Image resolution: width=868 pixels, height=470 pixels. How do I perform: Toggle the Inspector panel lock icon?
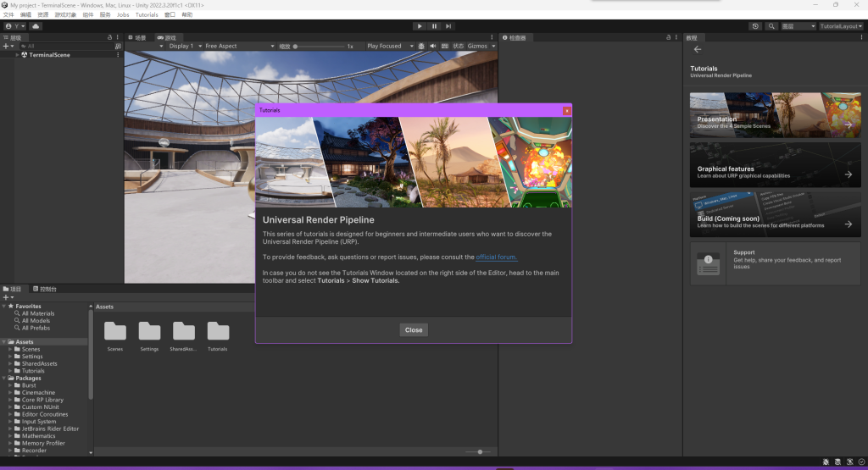[x=667, y=38]
